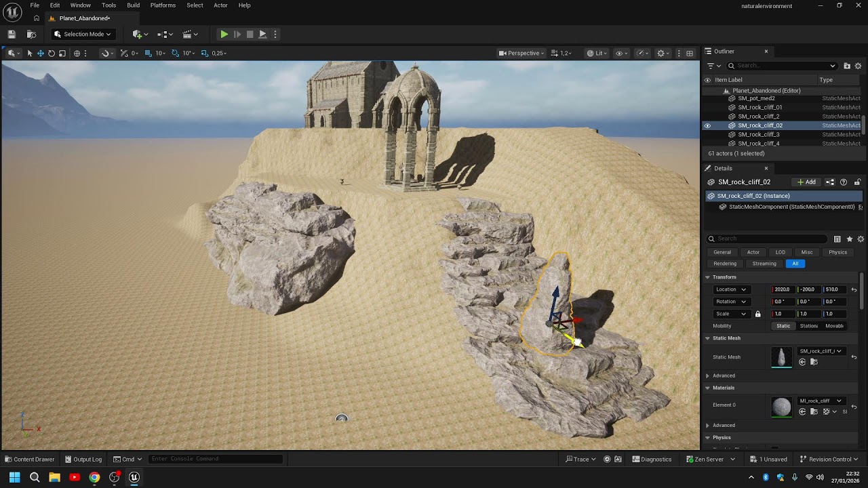Switch to the Rendering filter tab
Viewport: 868px width, 488px height.
[725, 264]
